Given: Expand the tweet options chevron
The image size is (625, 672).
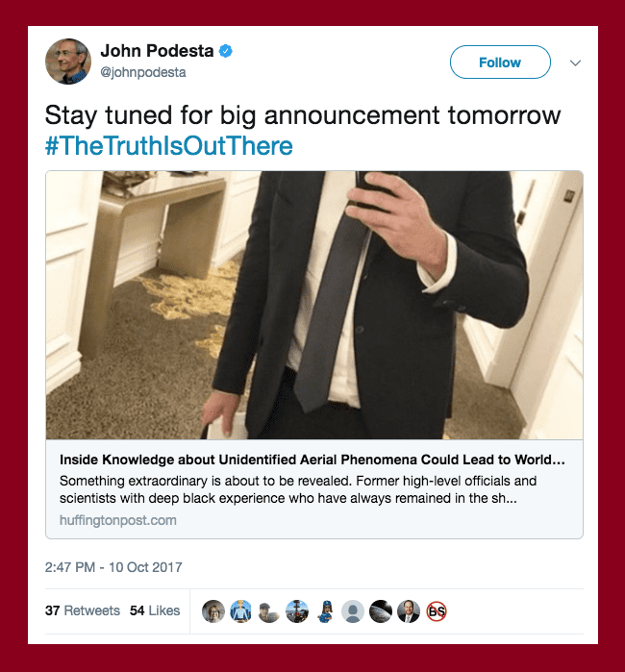Looking at the screenshot, I should (x=575, y=63).
